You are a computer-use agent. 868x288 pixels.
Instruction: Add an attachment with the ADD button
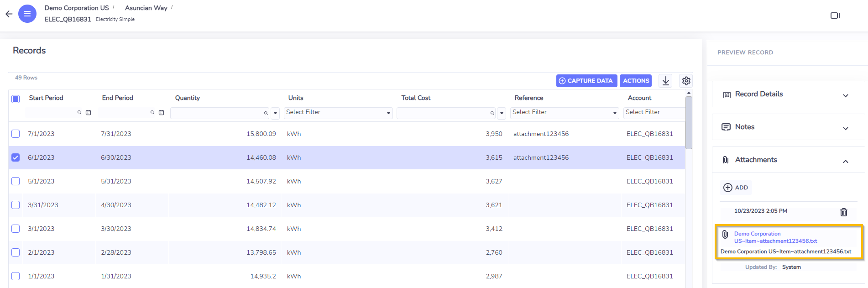pos(736,188)
